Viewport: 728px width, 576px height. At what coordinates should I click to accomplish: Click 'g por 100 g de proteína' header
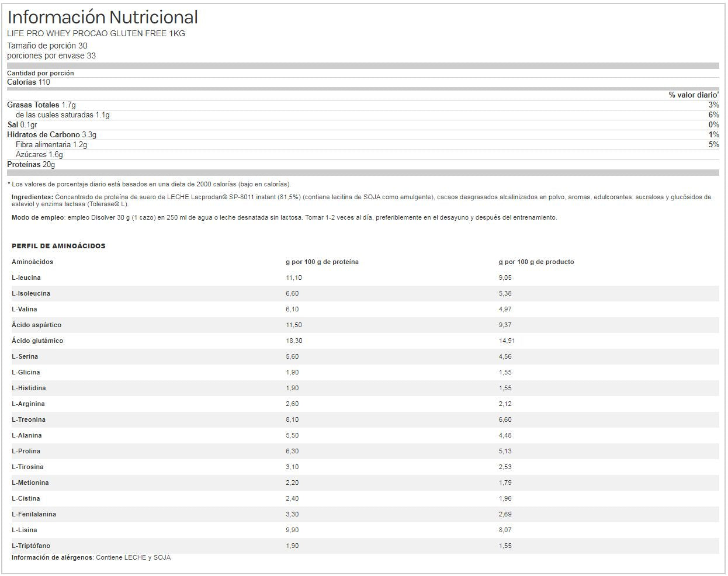(x=322, y=262)
